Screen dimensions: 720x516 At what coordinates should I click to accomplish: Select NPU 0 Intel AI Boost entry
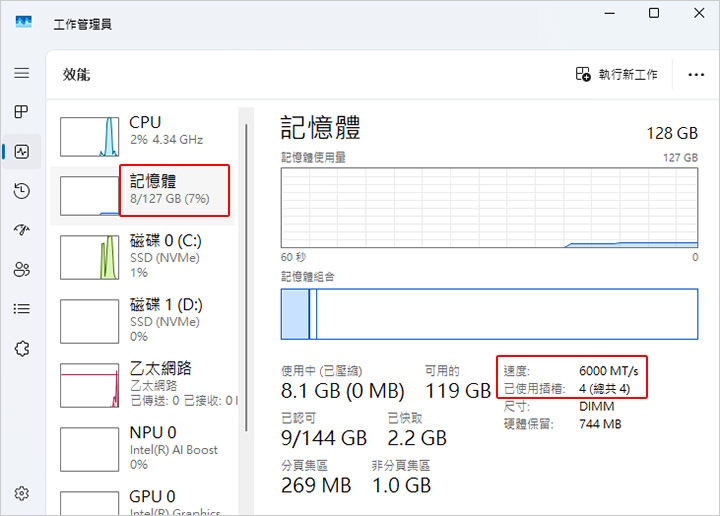point(142,449)
